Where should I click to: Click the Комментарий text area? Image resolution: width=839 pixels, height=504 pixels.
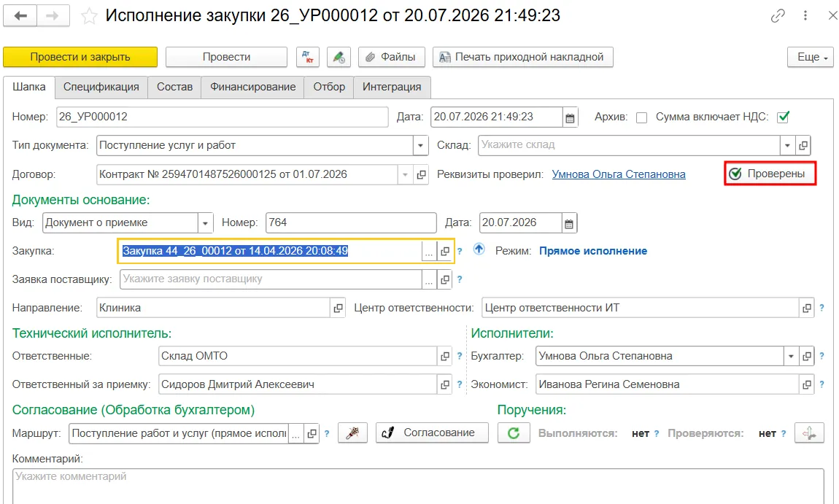pyautogui.click(x=419, y=486)
